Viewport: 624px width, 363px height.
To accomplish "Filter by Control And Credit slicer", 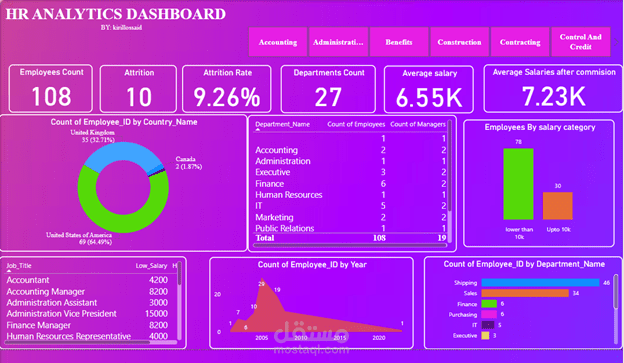I will pos(581,42).
